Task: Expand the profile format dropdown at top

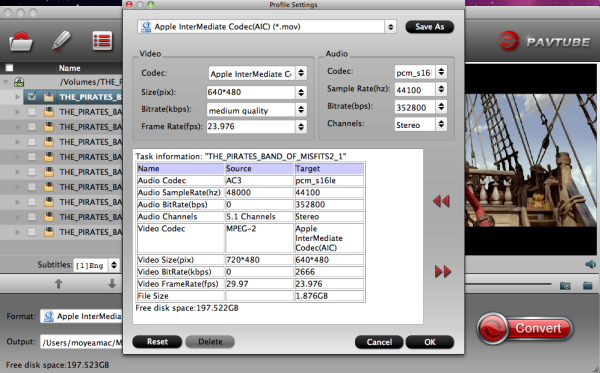Action: 390,27
